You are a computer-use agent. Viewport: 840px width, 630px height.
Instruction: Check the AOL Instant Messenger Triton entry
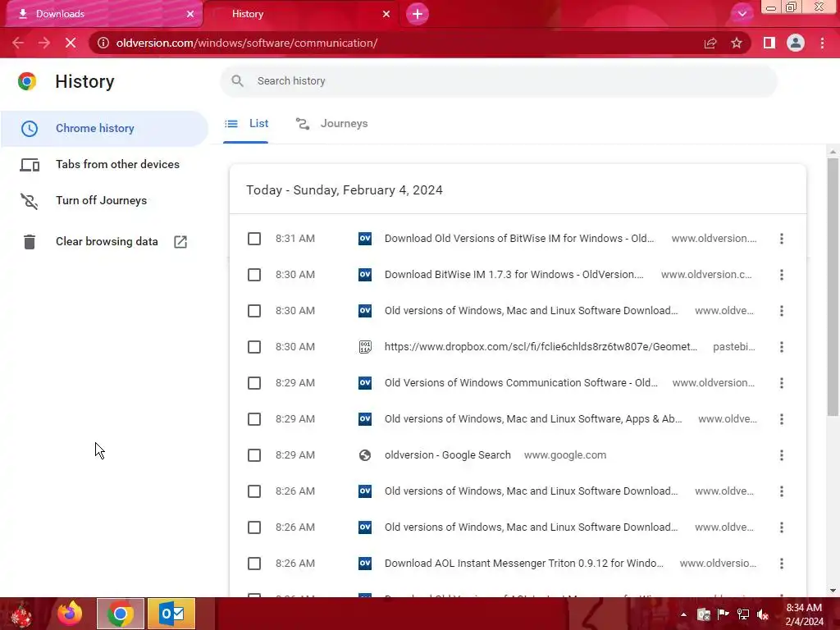[x=254, y=564]
